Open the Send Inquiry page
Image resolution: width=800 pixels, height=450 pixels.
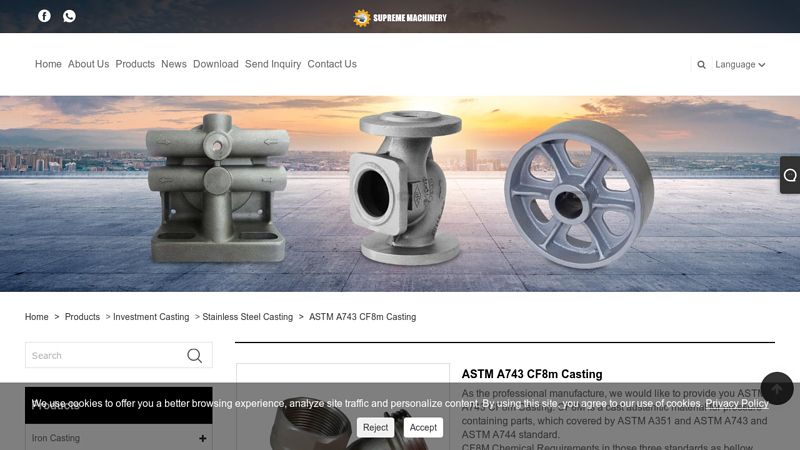(273, 64)
